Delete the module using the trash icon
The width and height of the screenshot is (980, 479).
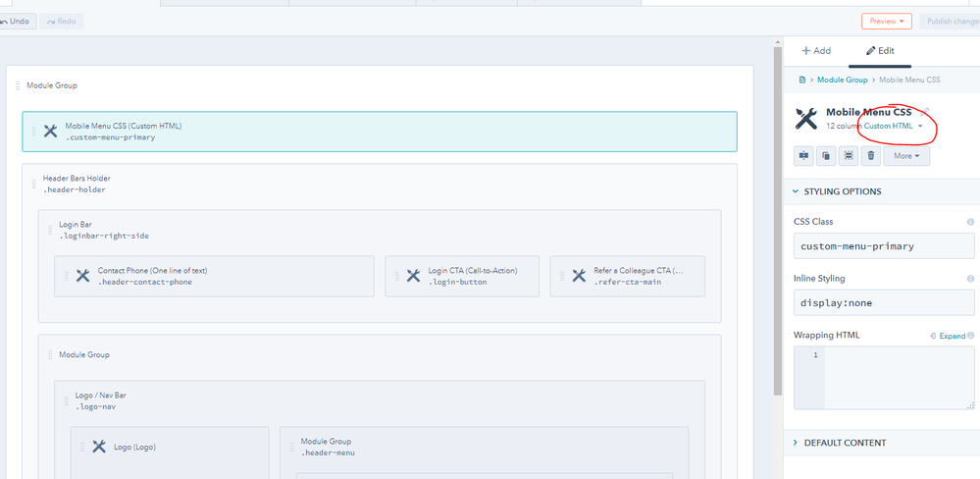click(x=871, y=156)
